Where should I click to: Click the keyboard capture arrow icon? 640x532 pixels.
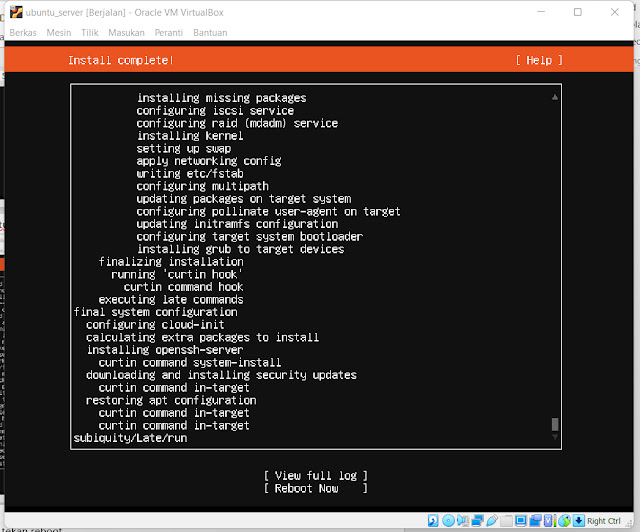tap(578, 521)
